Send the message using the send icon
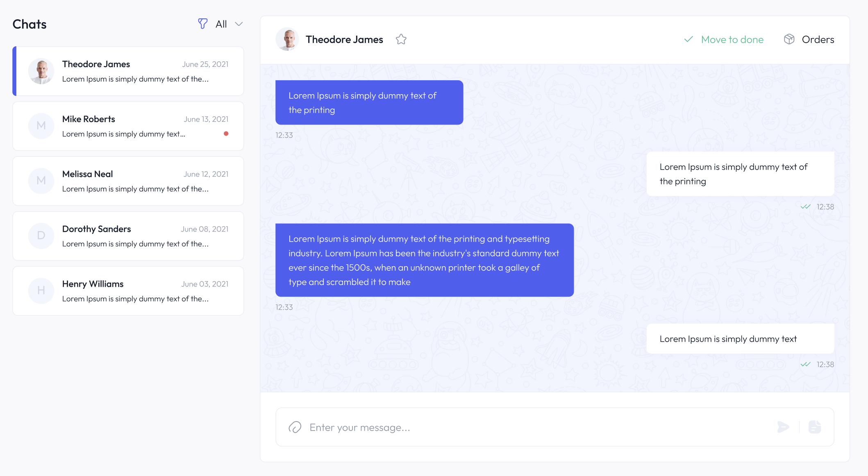The width and height of the screenshot is (868, 476). (x=783, y=427)
